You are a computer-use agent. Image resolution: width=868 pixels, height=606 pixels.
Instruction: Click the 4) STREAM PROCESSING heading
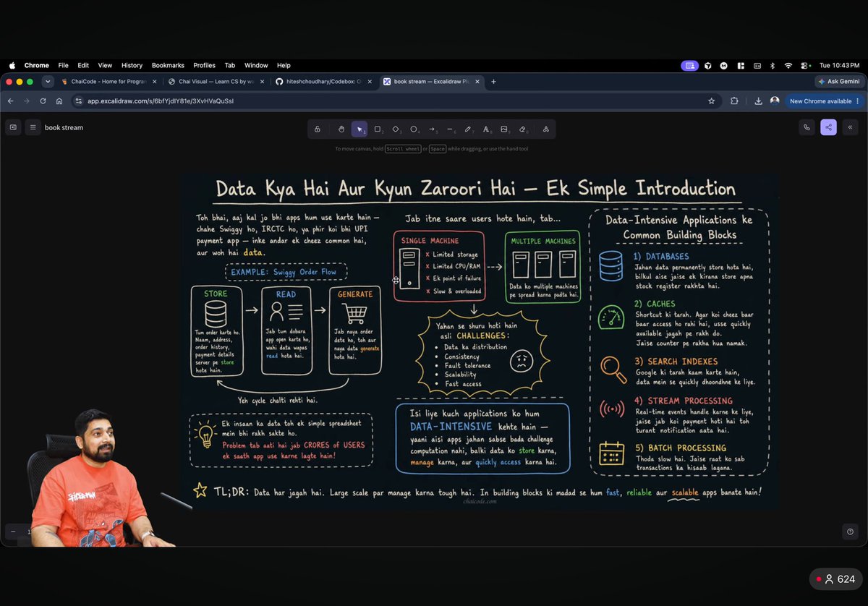684,400
